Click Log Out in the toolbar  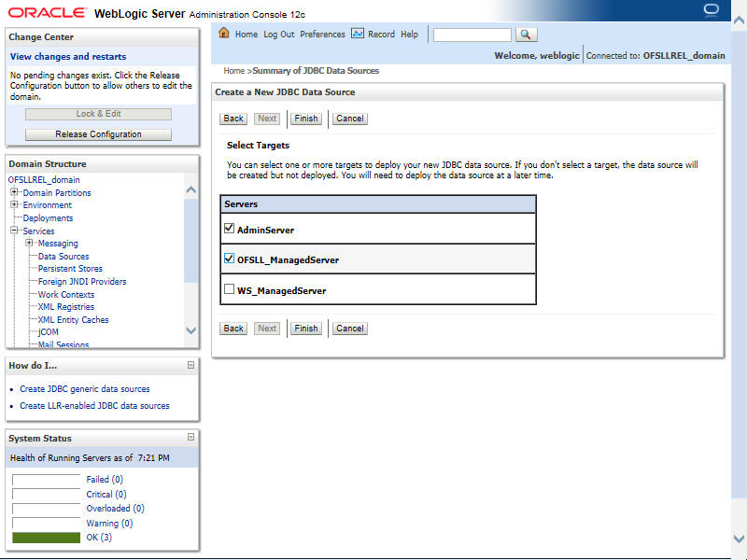tap(278, 35)
